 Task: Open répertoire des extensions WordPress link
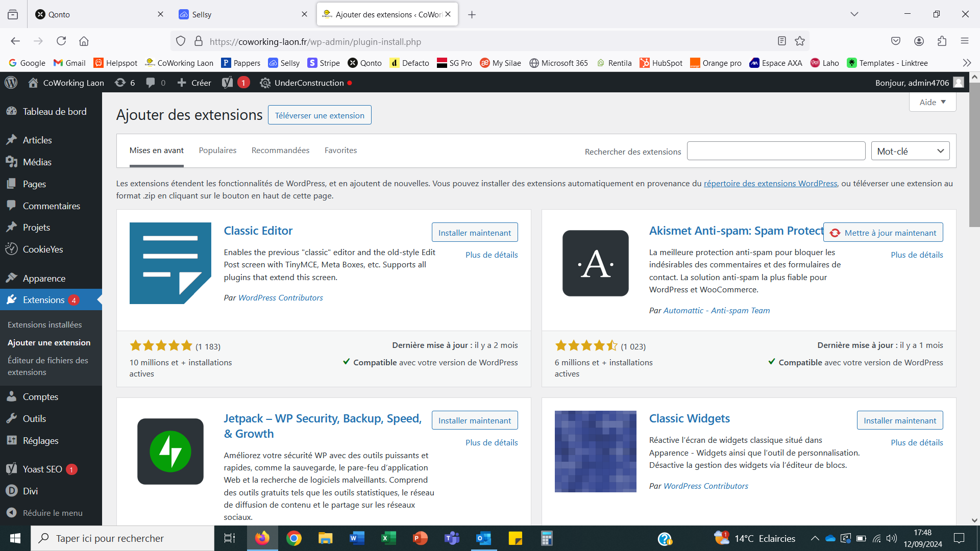point(770,183)
